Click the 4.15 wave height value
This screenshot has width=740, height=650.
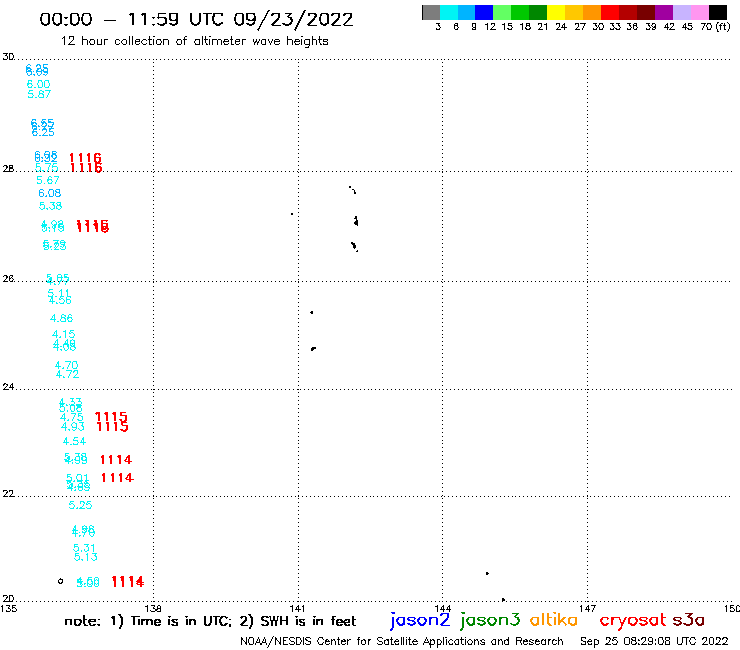(x=64, y=334)
